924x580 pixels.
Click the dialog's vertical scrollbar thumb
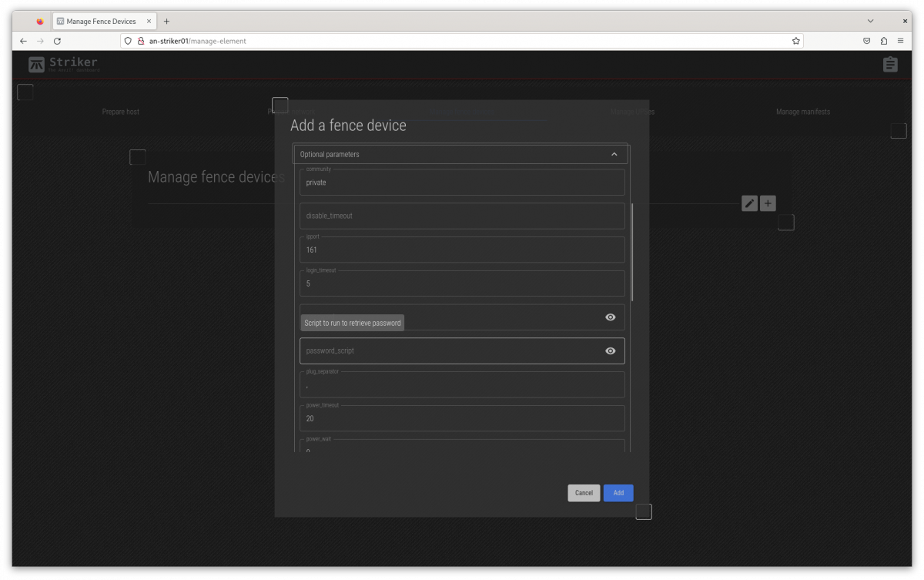tap(632, 252)
